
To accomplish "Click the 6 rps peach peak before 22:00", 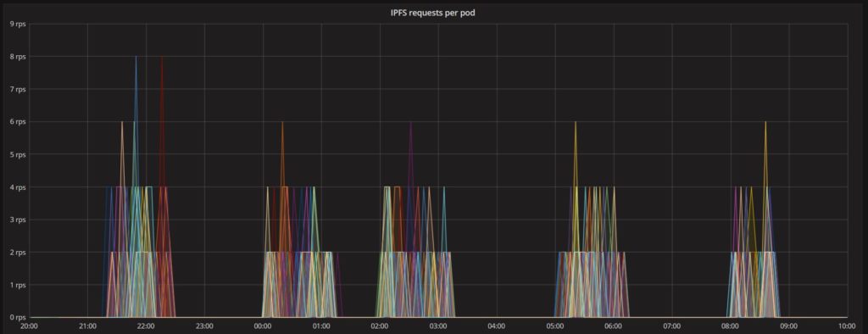I will [x=122, y=122].
